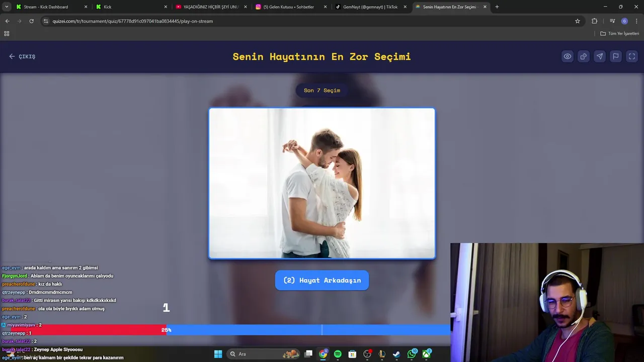Image resolution: width=644 pixels, height=362 pixels.
Task: Close the GemNayt TikTok tab
Action: pos(405,7)
